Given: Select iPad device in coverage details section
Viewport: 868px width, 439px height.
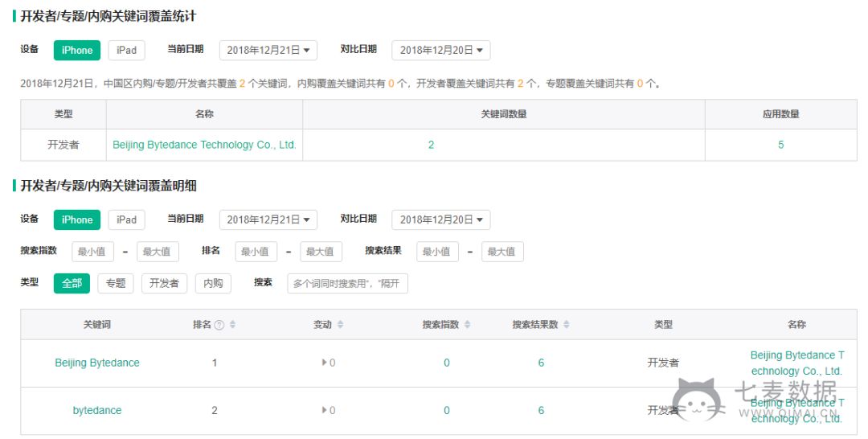Looking at the screenshot, I should [x=126, y=219].
